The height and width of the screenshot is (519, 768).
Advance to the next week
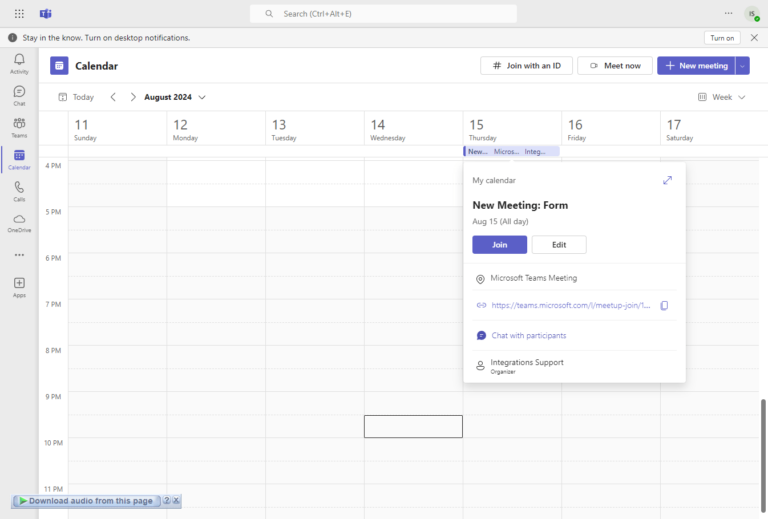[x=133, y=97]
